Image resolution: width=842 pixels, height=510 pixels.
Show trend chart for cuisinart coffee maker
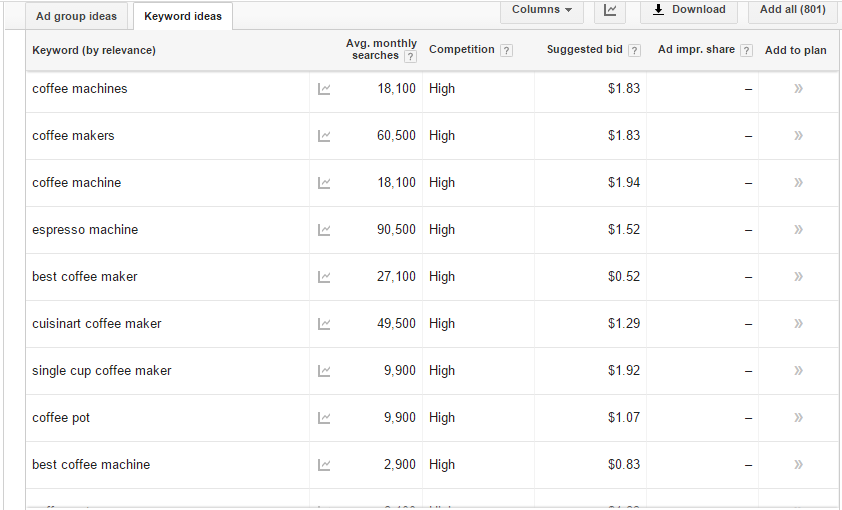[324, 324]
